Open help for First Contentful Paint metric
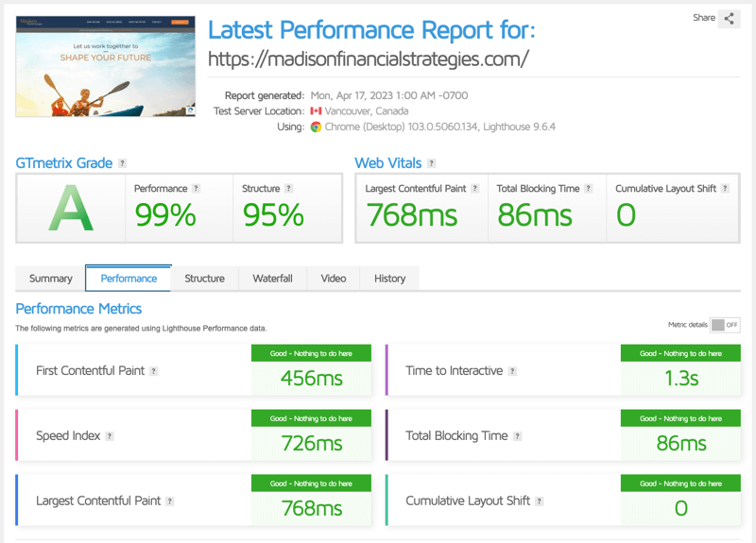The image size is (756, 543). 154,371
